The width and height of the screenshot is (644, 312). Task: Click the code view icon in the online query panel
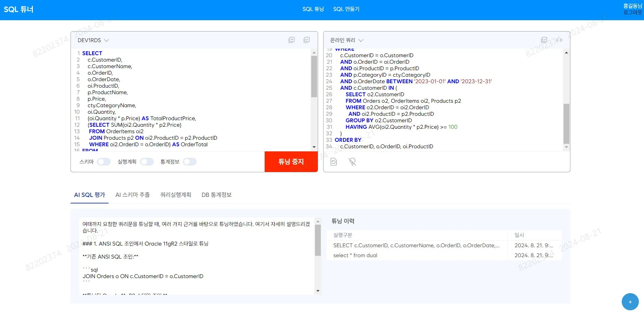click(560, 40)
